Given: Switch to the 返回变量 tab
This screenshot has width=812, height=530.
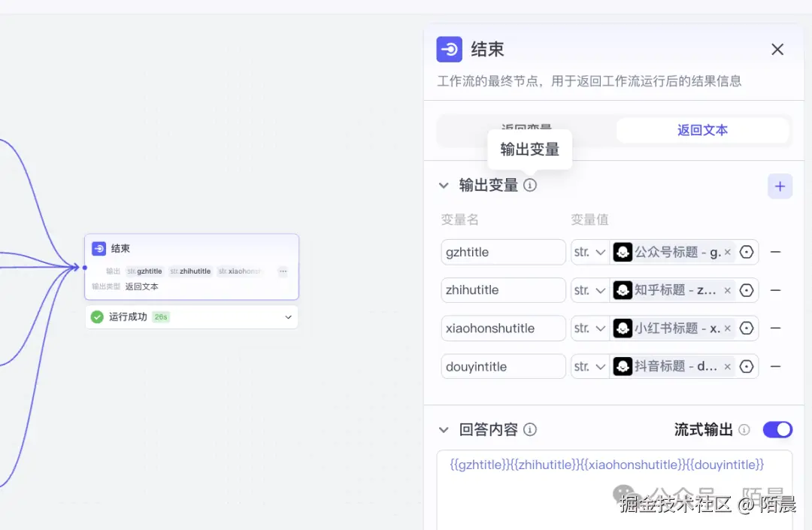Looking at the screenshot, I should (526, 129).
